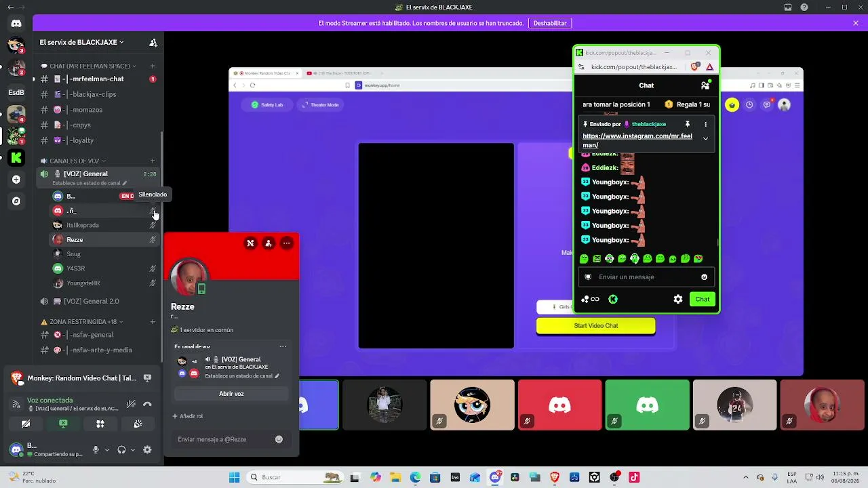This screenshot has height=488, width=868.
Task: Click Añadir rol on Rezze profile
Action: click(188, 416)
